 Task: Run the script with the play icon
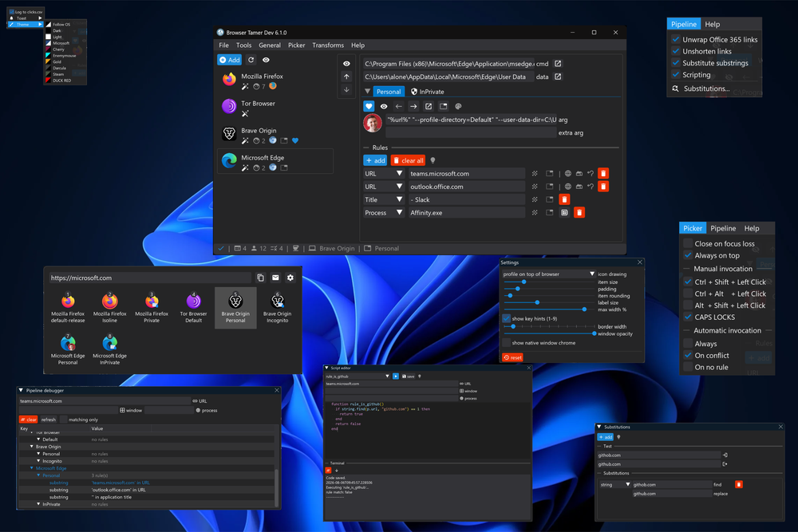[x=396, y=376]
